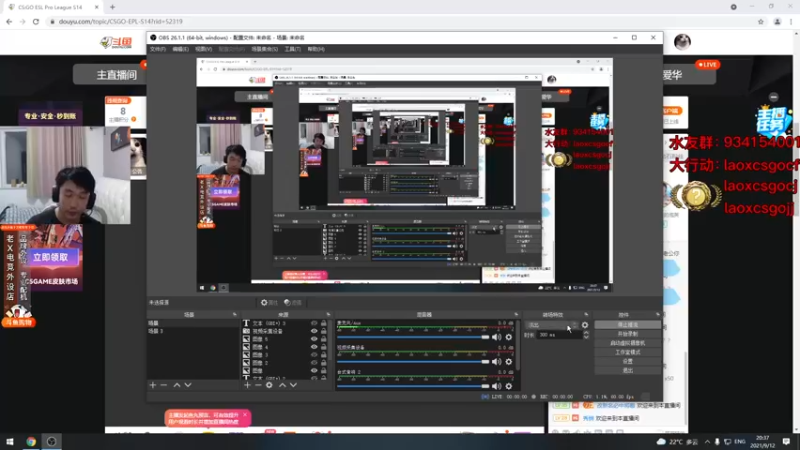Click transition duration field showing 300 ms
Screen dimensions: 800x450
coord(559,335)
